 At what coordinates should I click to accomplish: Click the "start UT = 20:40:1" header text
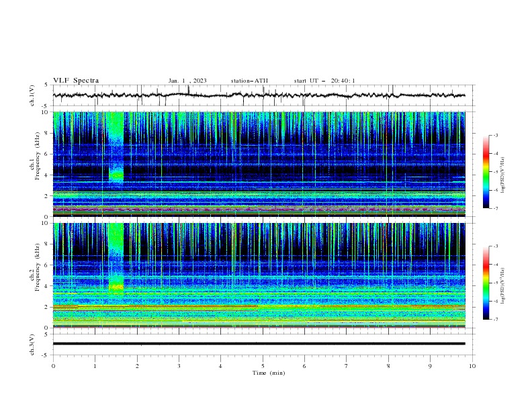pos(324,81)
